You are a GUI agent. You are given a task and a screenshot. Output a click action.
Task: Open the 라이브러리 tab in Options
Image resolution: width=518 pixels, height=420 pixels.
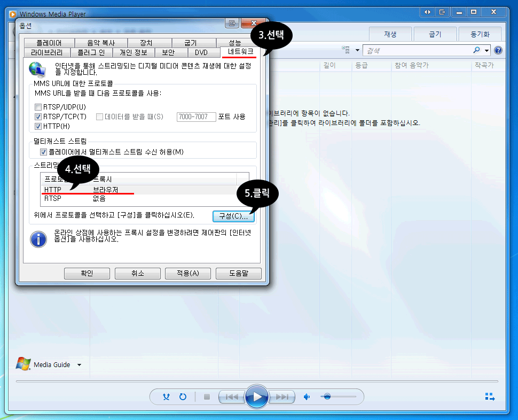pos(47,52)
